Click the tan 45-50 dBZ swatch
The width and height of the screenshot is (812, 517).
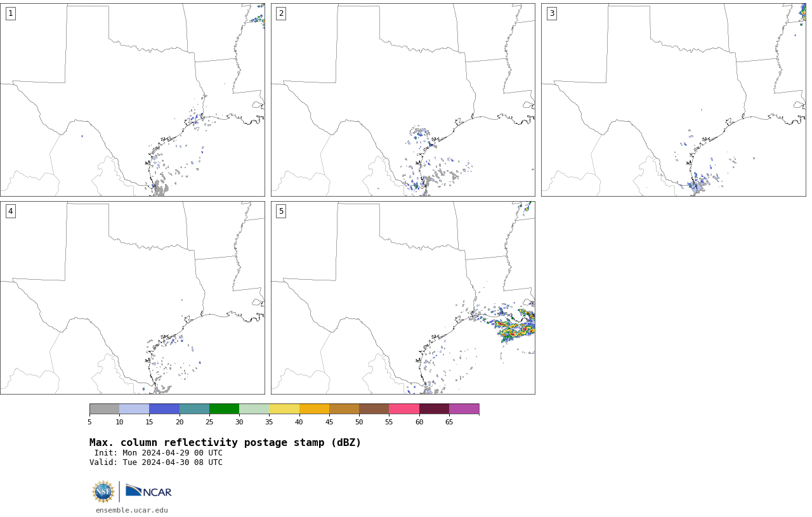point(344,409)
